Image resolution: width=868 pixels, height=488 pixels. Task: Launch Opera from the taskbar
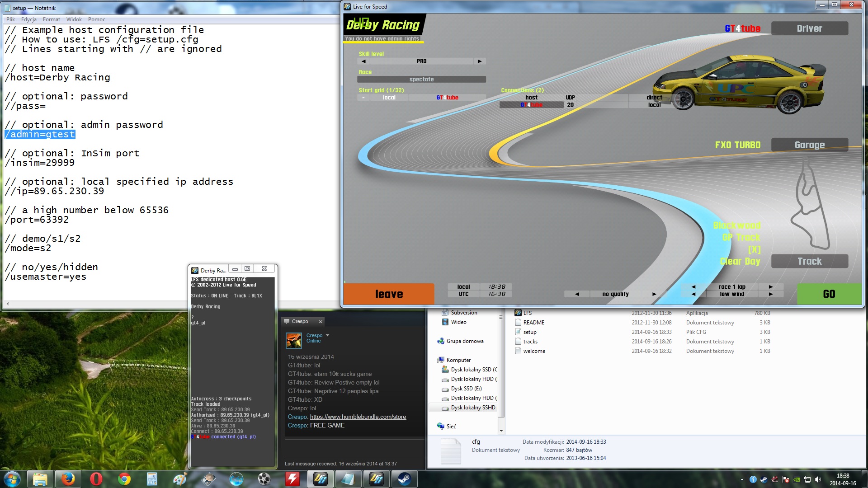(x=96, y=479)
